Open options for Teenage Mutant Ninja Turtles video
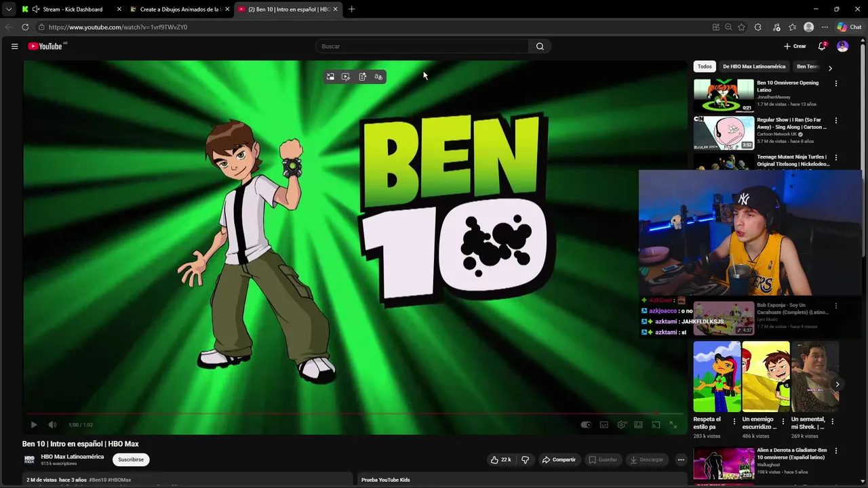 click(x=835, y=157)
